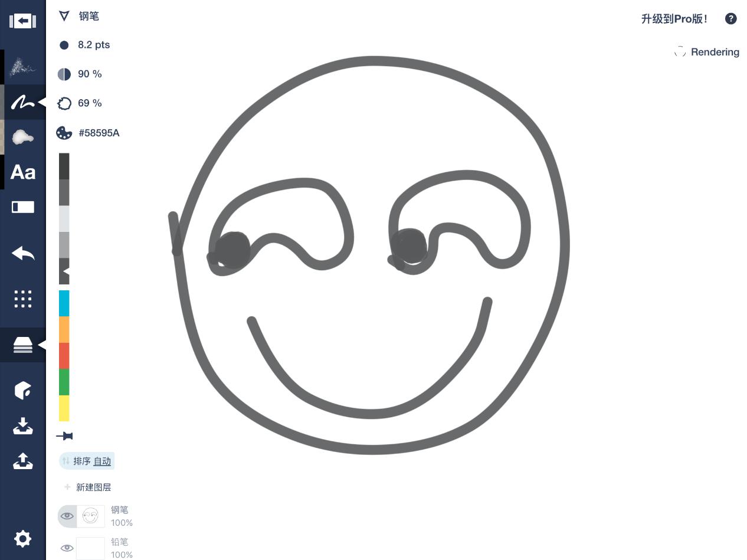Click the 钢笔 layer name label
The width and height of the screenshot is (747, 560).
coord(119,510)
